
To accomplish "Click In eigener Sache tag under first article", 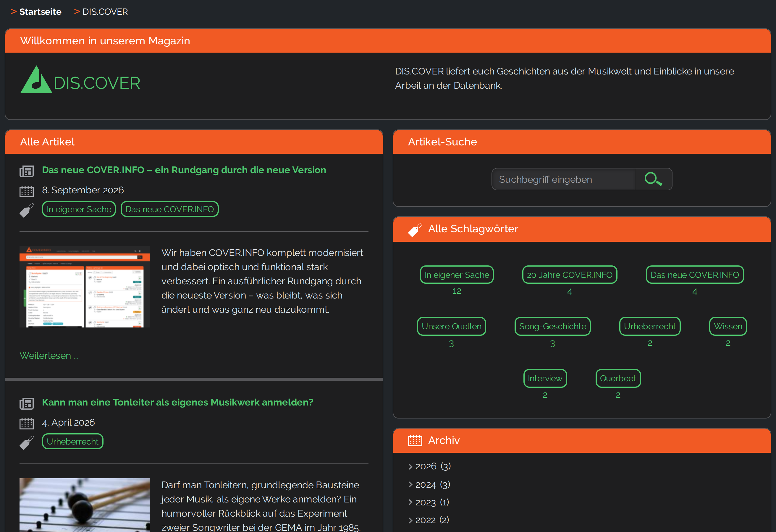I will [x=79, y=209].
